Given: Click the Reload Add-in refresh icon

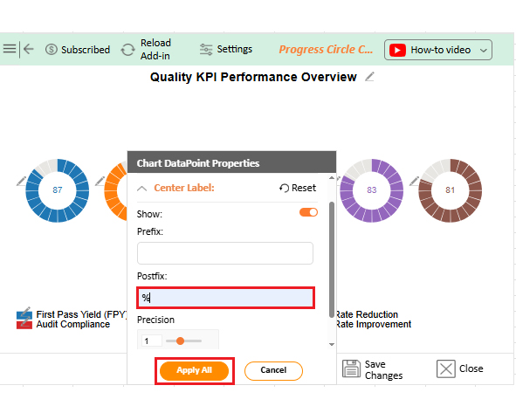Looking at the screenshot, I should click(127, 50).
